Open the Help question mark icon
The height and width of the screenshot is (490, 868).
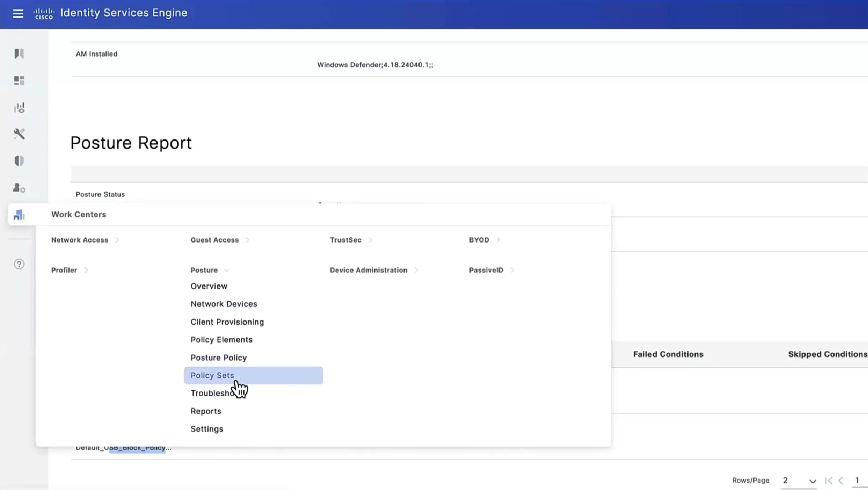[x=19, y=264]
